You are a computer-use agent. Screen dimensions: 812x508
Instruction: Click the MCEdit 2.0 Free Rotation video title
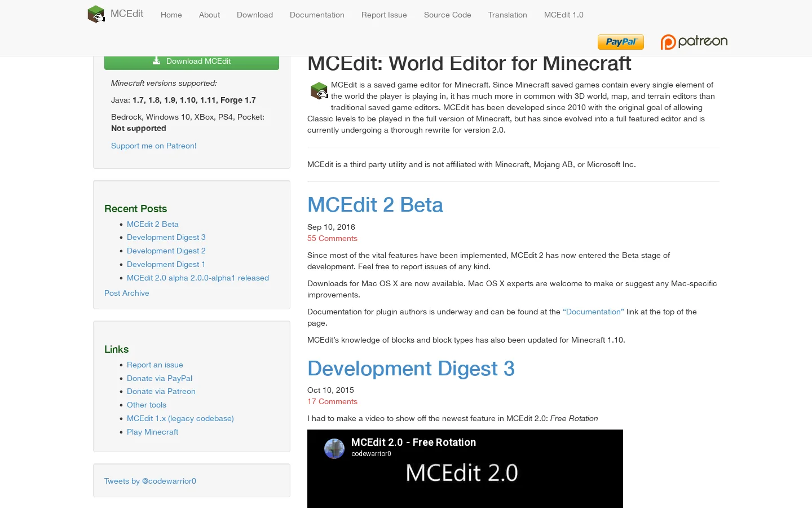coord(414,443)
